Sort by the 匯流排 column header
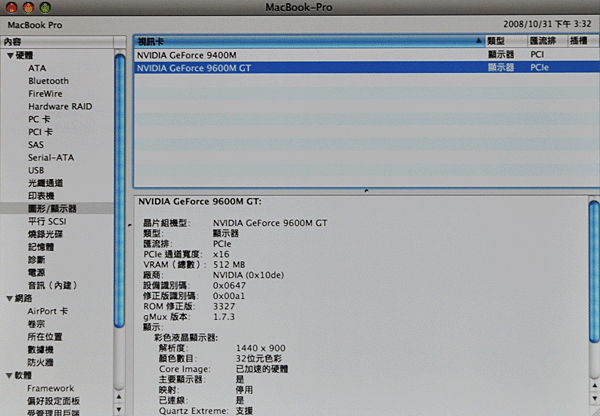The width and height of the screenshot is (600, 416). pyautogui.click(x=547, y=41)
